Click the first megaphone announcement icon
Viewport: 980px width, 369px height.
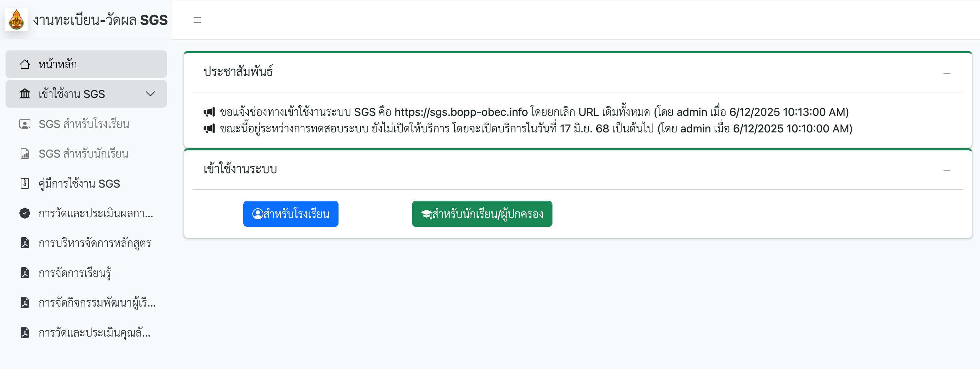[x=209, y=112]
